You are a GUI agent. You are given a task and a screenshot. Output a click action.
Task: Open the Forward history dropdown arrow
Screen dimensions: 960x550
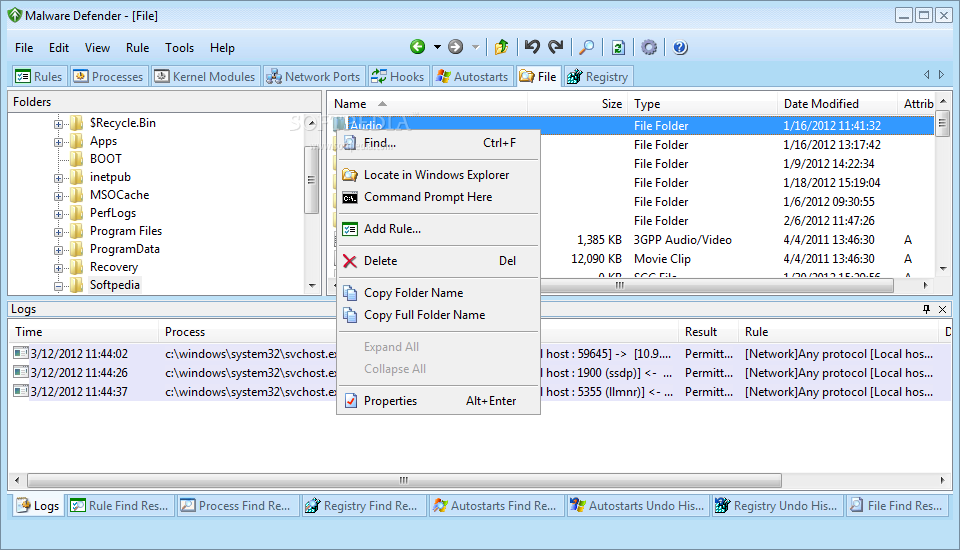tap(475, 47)
